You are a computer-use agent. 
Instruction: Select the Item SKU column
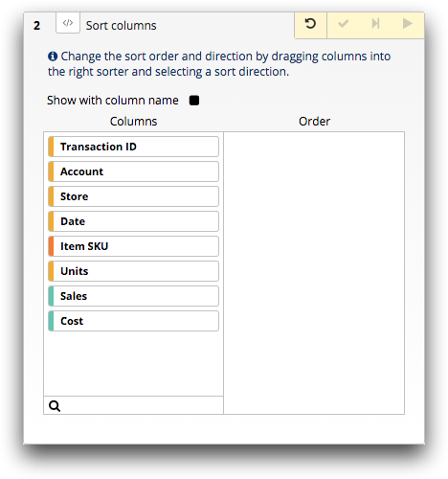(x=133, y=246)
